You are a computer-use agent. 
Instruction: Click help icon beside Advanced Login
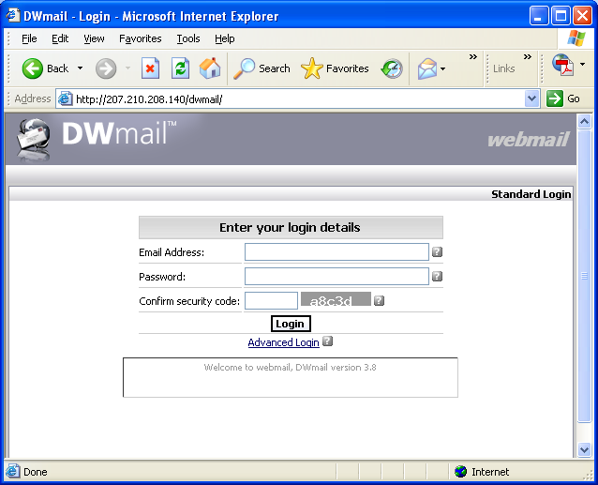[x=328, y=341]
